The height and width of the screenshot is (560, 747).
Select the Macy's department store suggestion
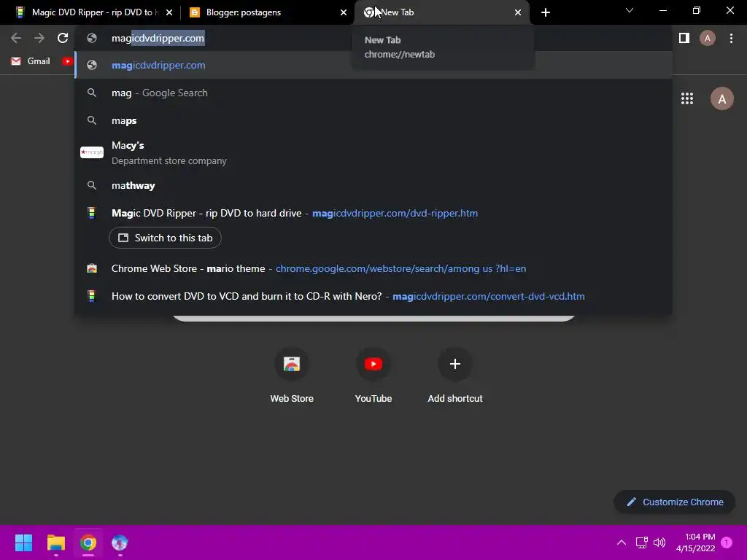coord(373,153)
